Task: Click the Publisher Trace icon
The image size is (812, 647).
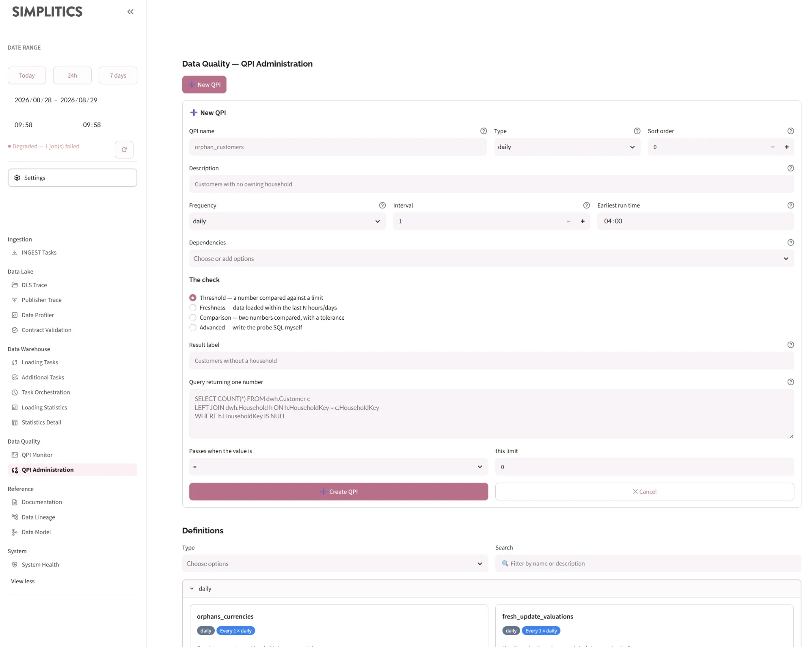Action: [x=15, y=300]
